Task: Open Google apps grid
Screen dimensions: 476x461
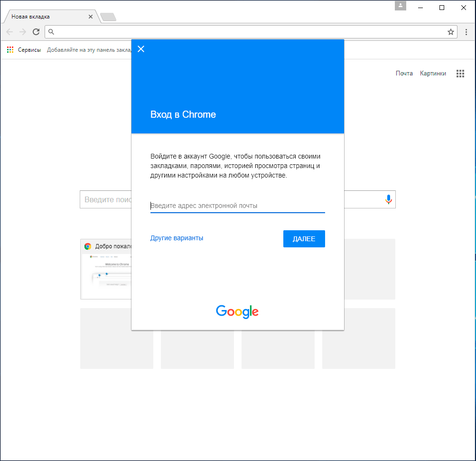Action: point(460,74)
